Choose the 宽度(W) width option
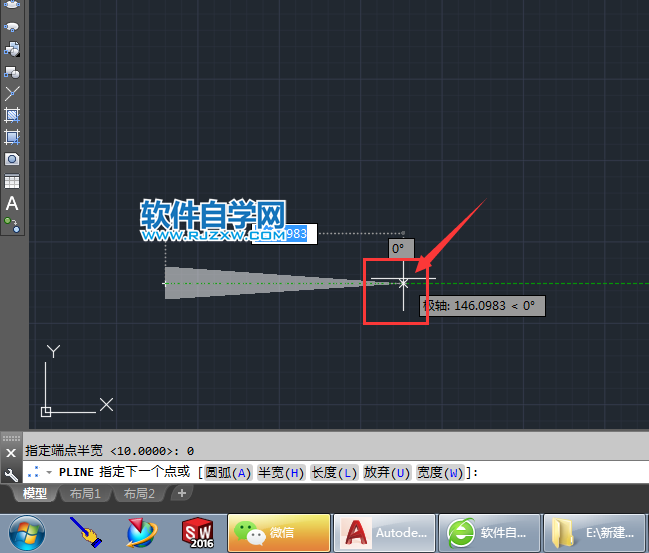Screen dimensions: 649x553 (x=440, y=472)
